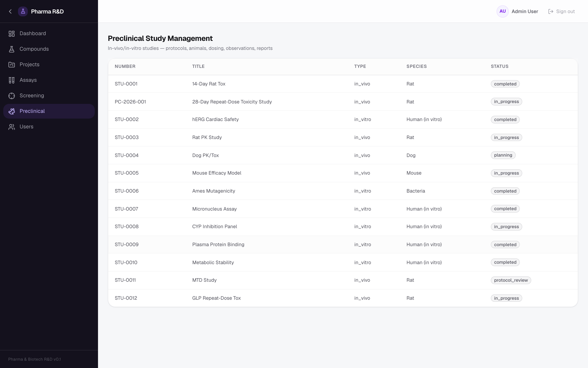Click the TYPE column header
Viewport: 588px width, 368px height.
(360, 66)
